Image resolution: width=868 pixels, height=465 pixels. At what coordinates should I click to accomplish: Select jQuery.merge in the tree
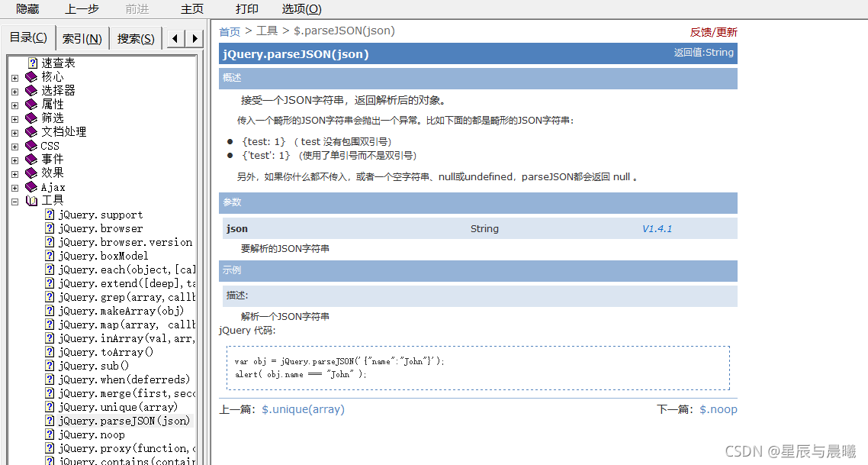127,393
